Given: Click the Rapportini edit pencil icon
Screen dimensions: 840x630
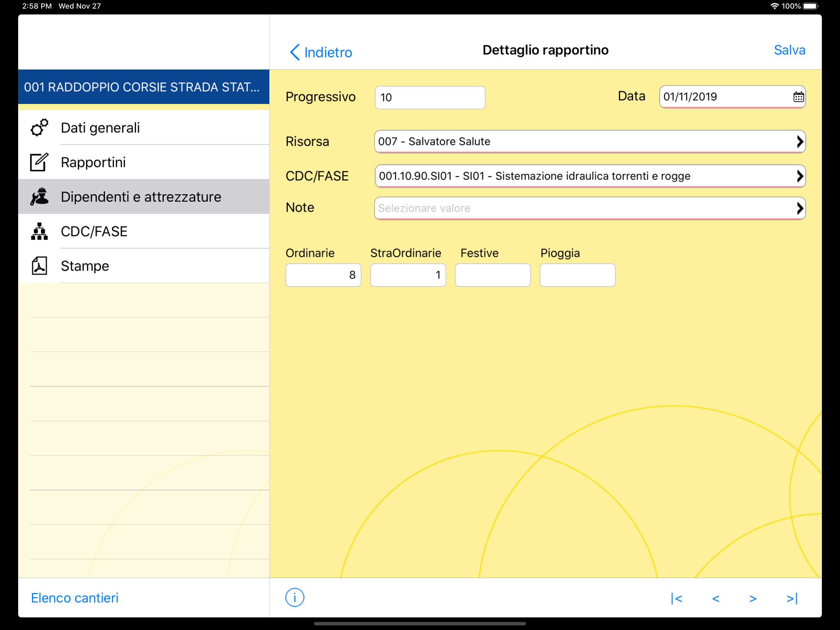Looking at the screenshot, I should click(39, 162).
